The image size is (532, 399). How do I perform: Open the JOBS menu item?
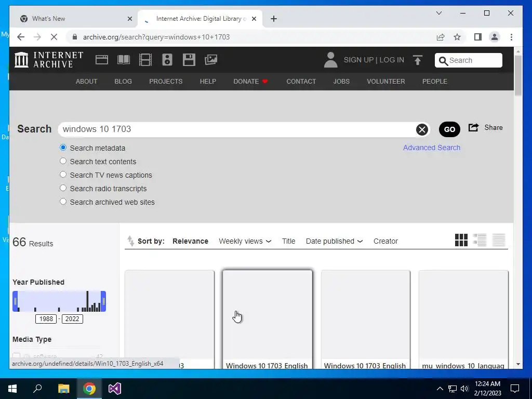341,82
